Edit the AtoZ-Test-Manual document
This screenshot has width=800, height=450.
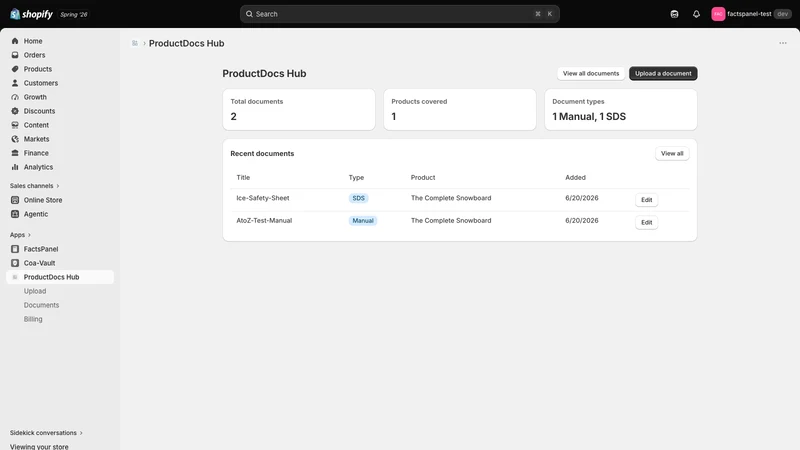(x=646, y=222)
